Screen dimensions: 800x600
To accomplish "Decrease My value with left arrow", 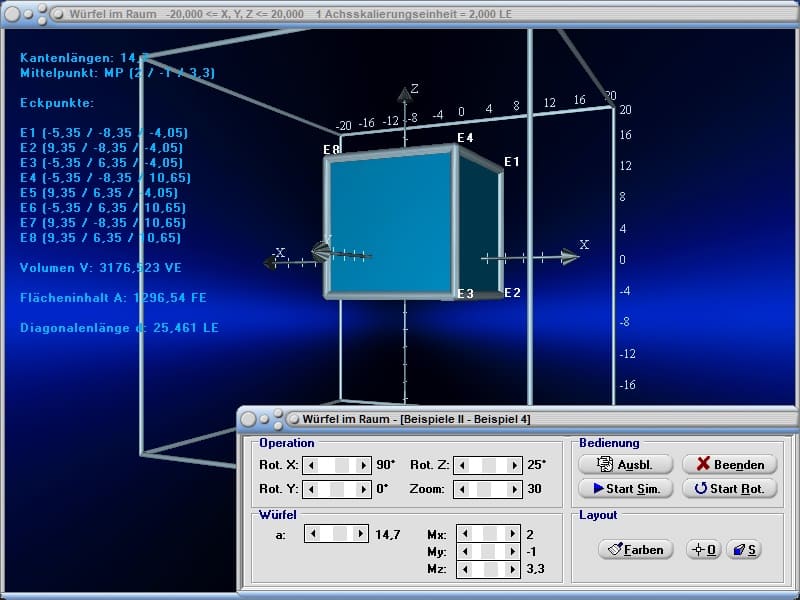I will click(462, 552).
